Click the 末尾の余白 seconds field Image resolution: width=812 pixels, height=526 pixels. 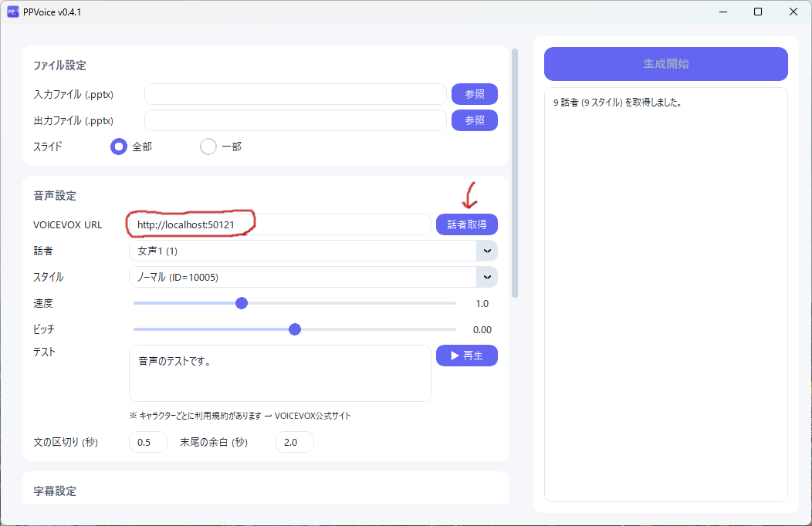(294, 443)
